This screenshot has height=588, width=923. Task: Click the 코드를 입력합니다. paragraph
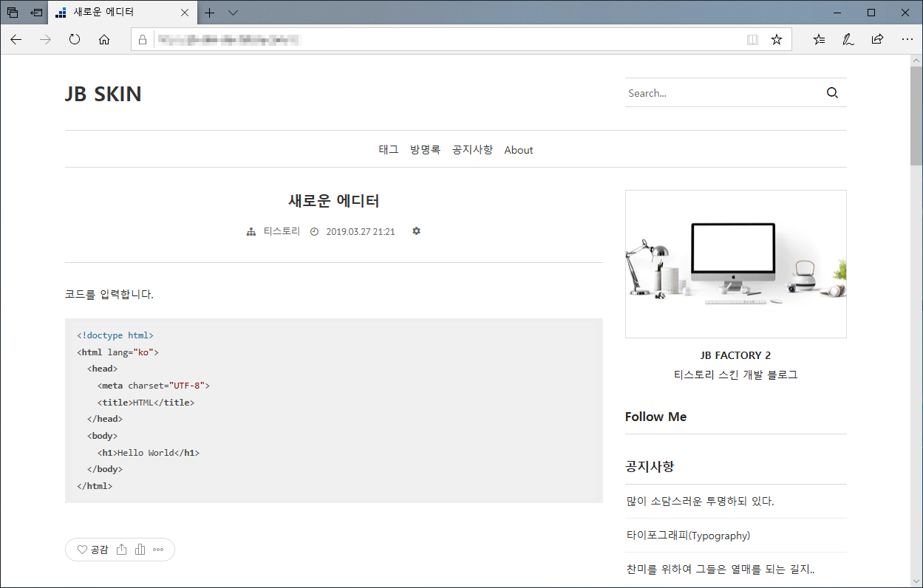pos(109,294)
